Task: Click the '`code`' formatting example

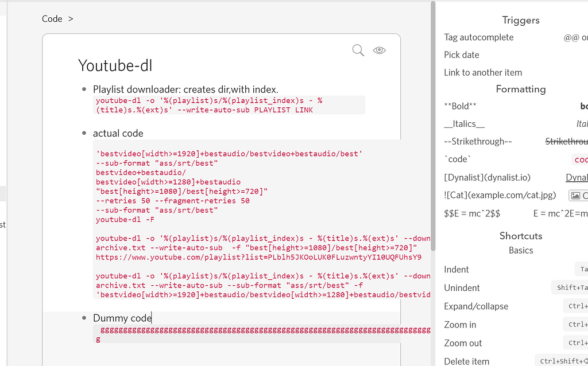Action: pyautogui.click(x=457, y=159)
